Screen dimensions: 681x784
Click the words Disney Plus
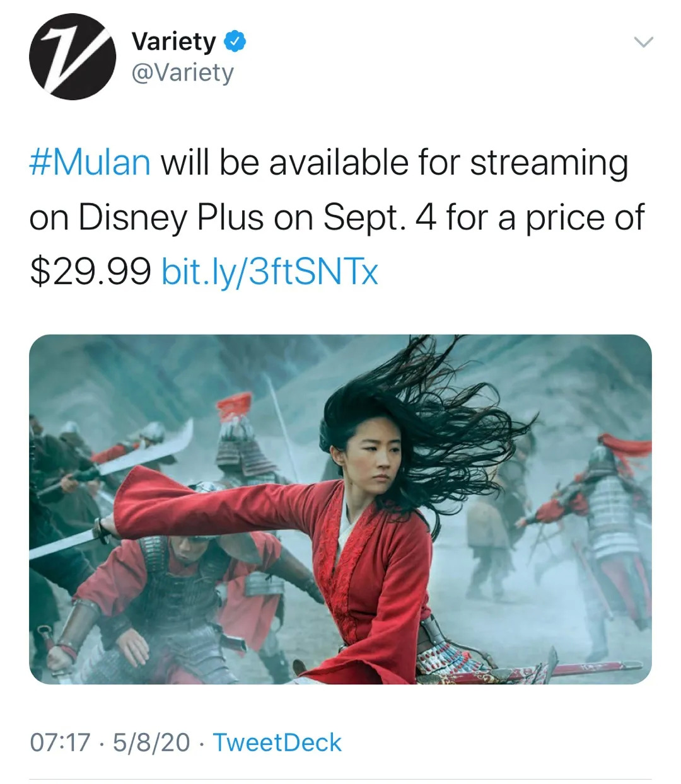tap(171, 217)
